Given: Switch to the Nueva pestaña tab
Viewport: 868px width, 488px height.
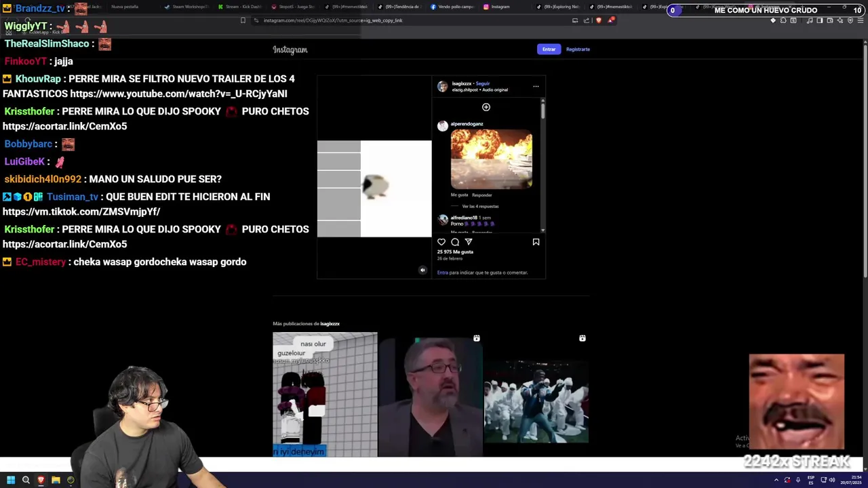Looking at the screenshot, I should click(125, 7).
